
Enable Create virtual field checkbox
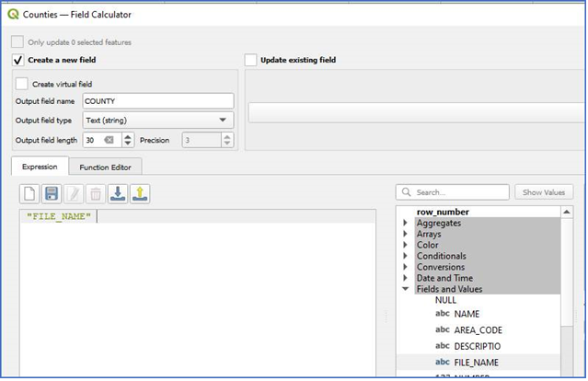coord(22,84)
